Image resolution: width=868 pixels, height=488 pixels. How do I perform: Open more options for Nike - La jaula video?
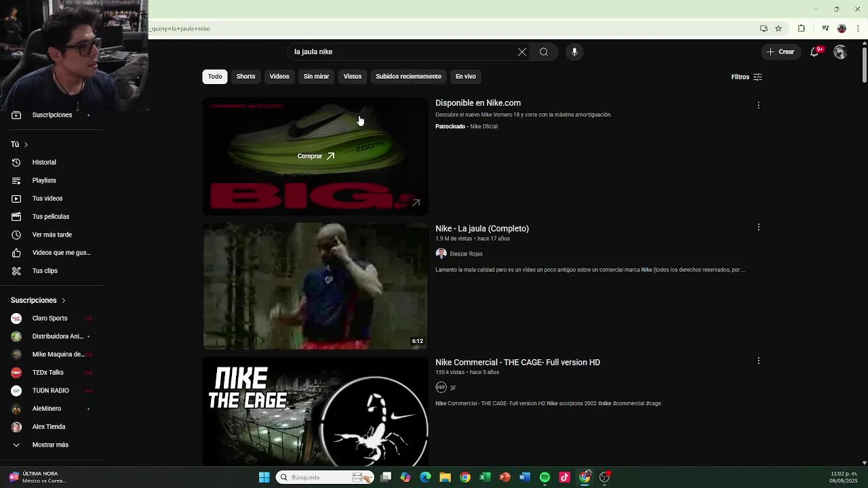758,227
